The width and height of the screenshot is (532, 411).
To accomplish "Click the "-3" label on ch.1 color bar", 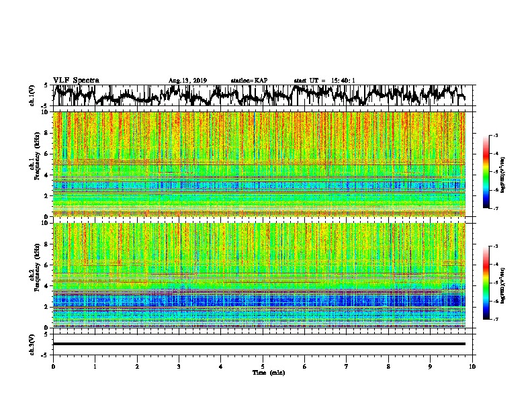I will pos(495,135).
